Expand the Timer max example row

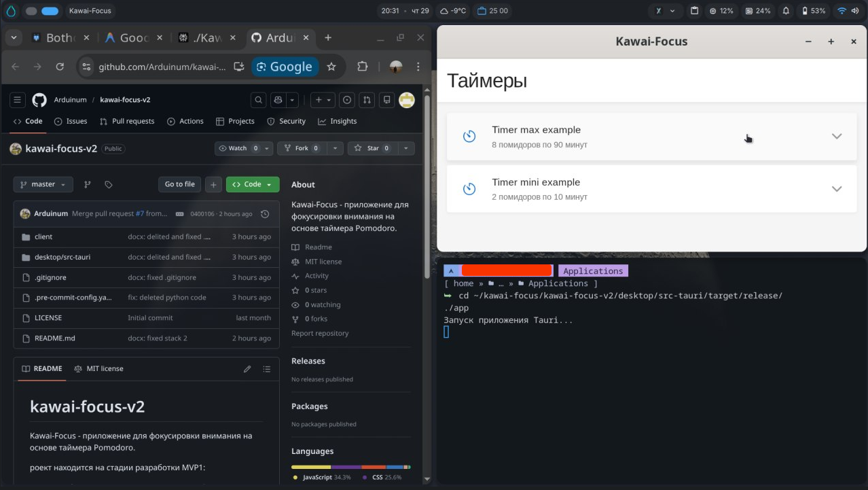pyautogui.click(x=836, y=136)
